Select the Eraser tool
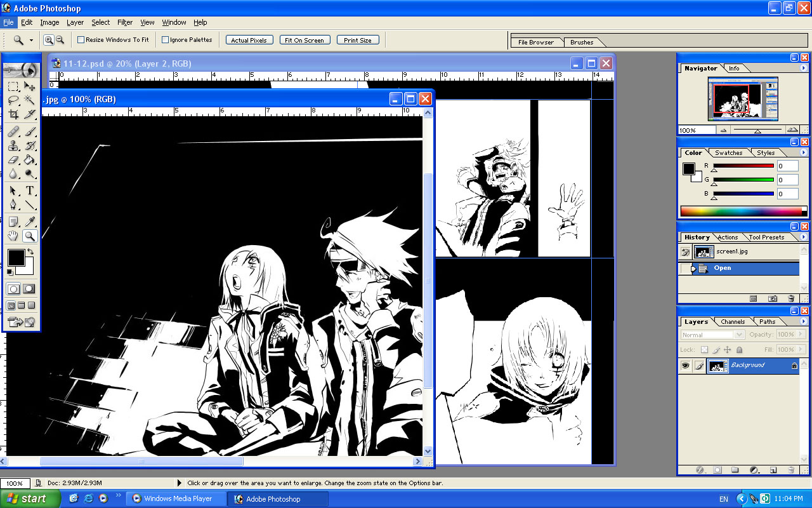 tap(13, 159)
